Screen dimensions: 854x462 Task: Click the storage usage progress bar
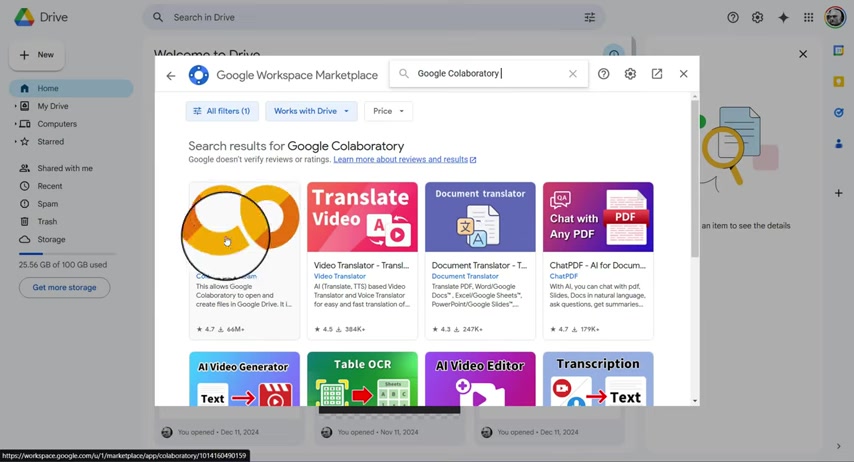[67, 254]
